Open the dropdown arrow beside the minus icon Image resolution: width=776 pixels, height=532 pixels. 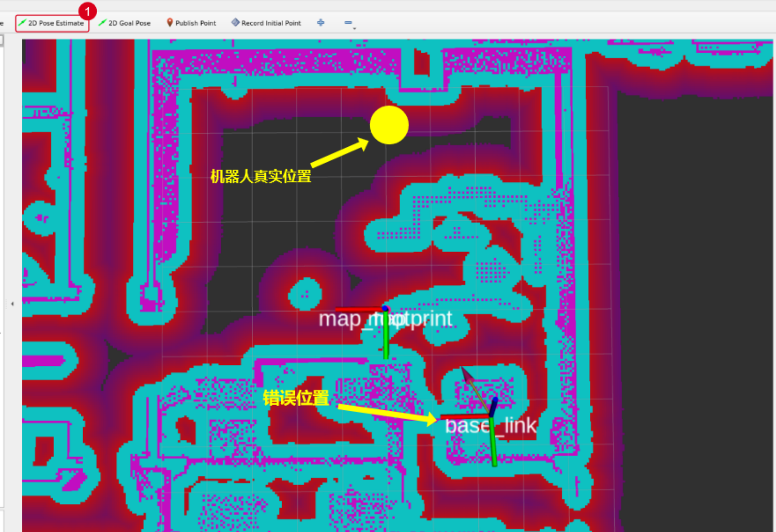(355, 28)
